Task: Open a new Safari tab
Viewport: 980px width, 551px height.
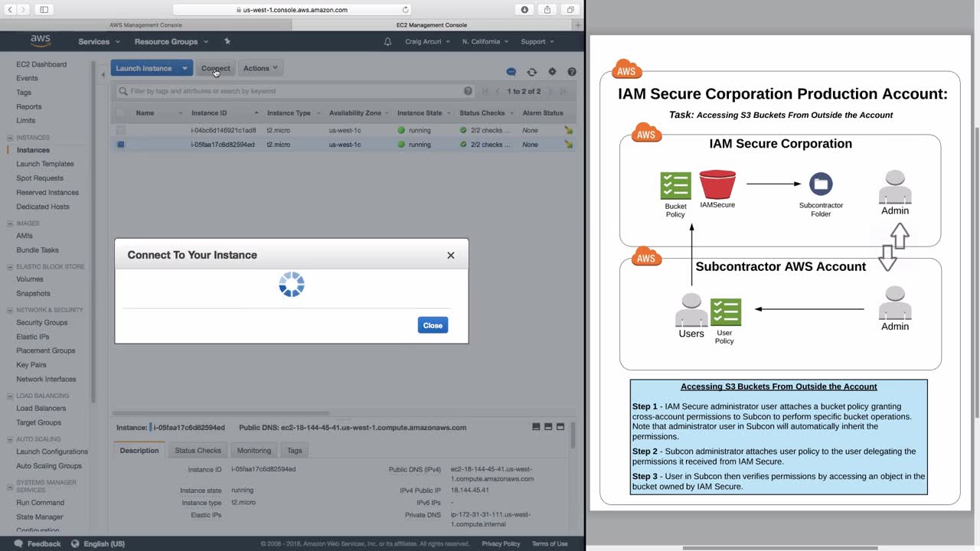Action: point(577,25)
